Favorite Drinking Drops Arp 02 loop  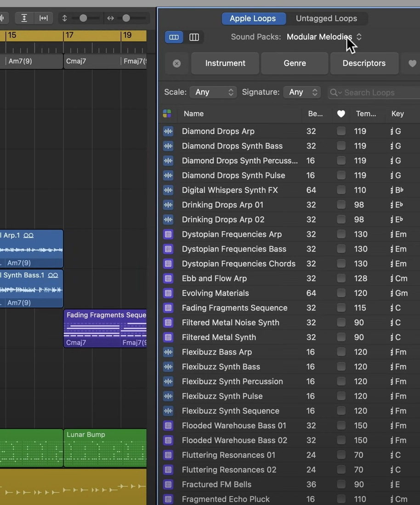tap(341, 219)
